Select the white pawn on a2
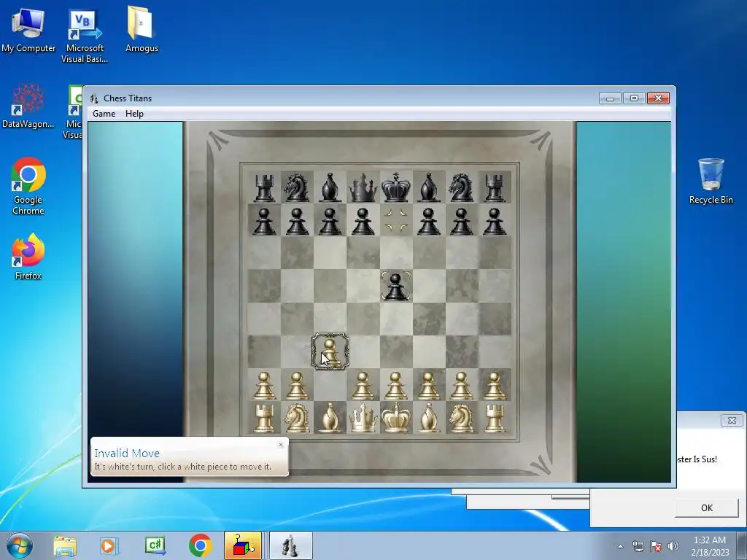The image size is (747, 560). (x=264, y=385)
